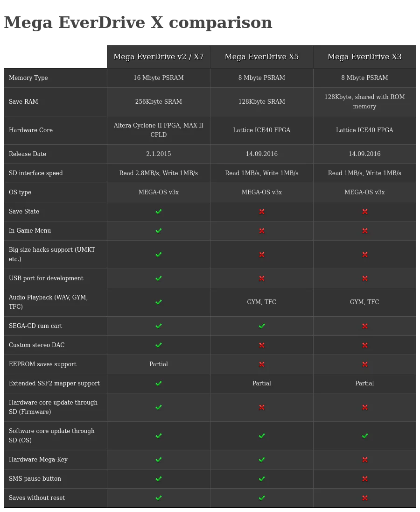Click the 2.1.2015 release date cell
The width and height of the screenshot is (420, 512).
(159, 154)
